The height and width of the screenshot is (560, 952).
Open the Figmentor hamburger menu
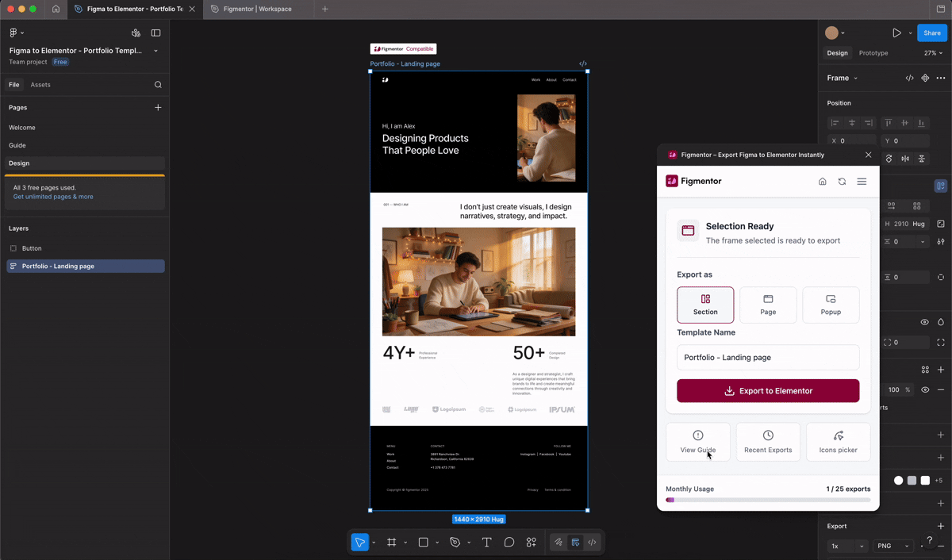coord(862,182)
